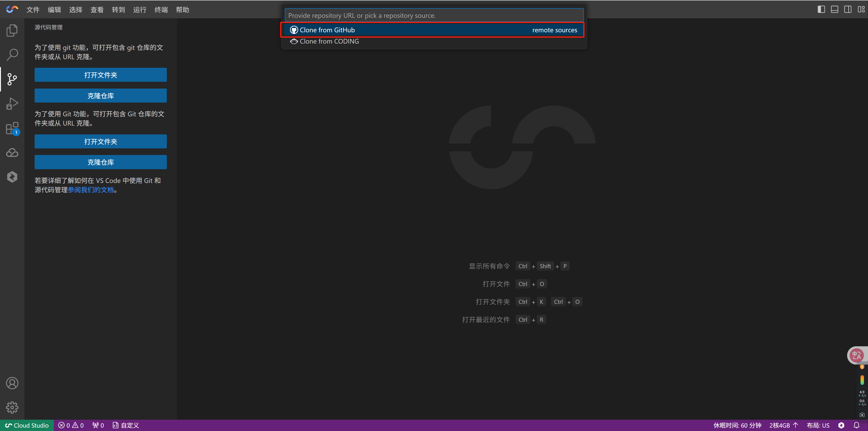Open the Manage gear icon
The height and width of the screenshot is (431, 868).
click(x=12, y=408)
